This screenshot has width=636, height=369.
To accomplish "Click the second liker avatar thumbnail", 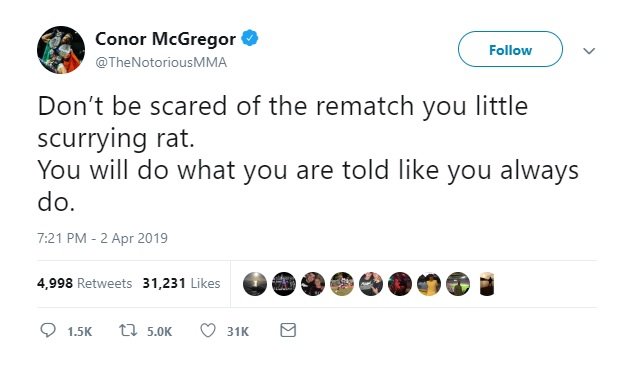I will pos(284,284).
